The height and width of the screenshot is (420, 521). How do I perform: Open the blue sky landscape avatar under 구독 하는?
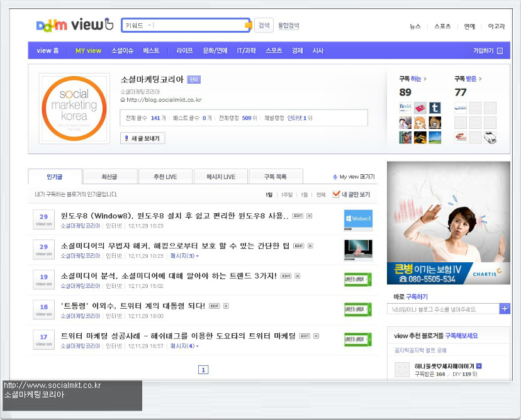[x=435, y=138]
